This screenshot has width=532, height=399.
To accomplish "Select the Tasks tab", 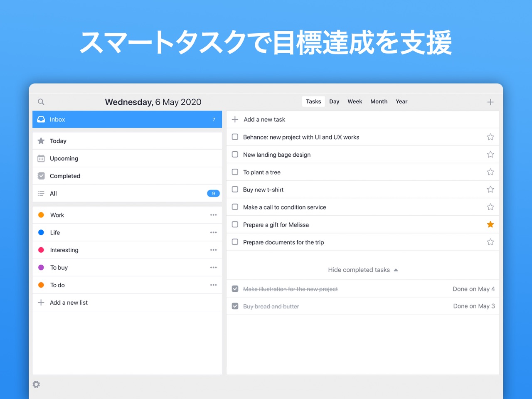I will coord(313,101).
